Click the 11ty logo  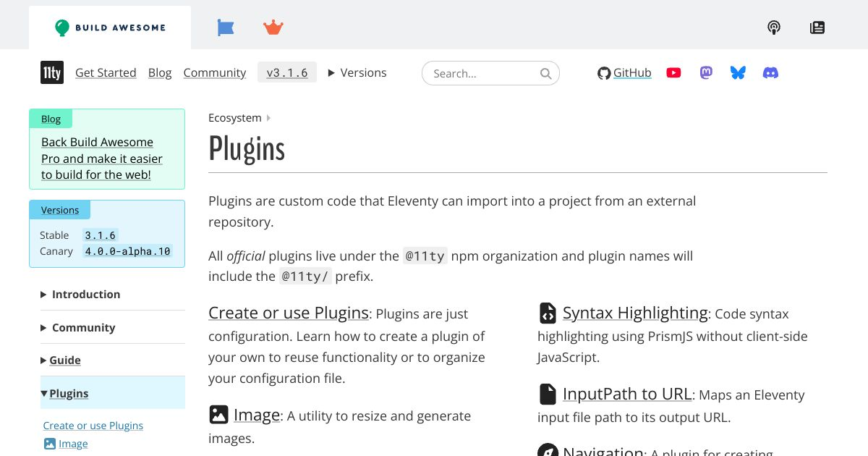52,72
